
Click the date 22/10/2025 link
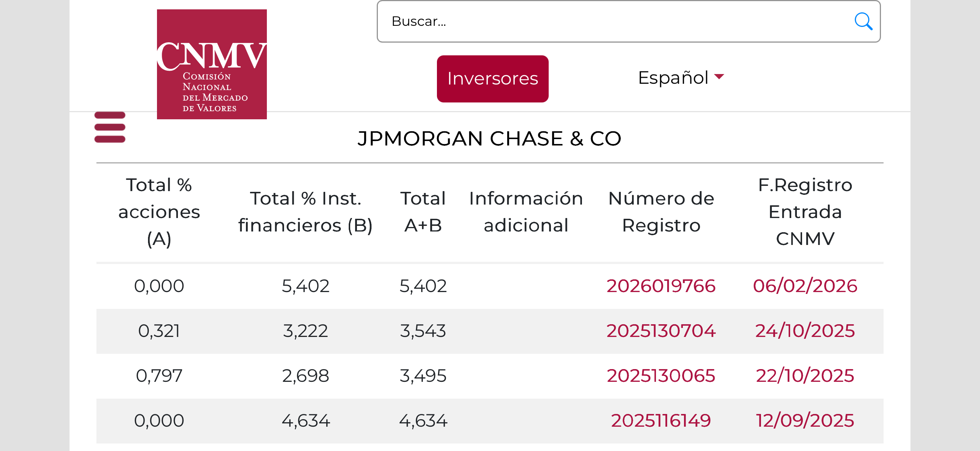(x=805, y=375)
